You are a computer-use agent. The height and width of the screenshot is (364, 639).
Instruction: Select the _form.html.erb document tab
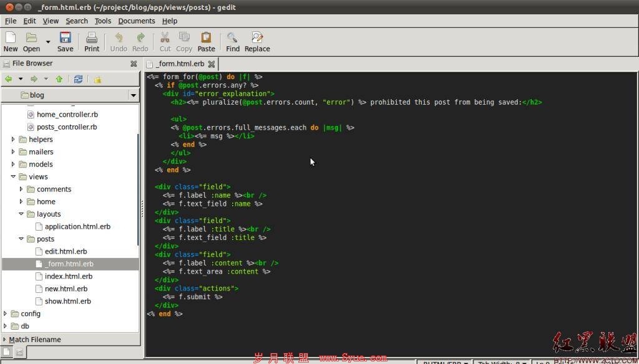180,64
